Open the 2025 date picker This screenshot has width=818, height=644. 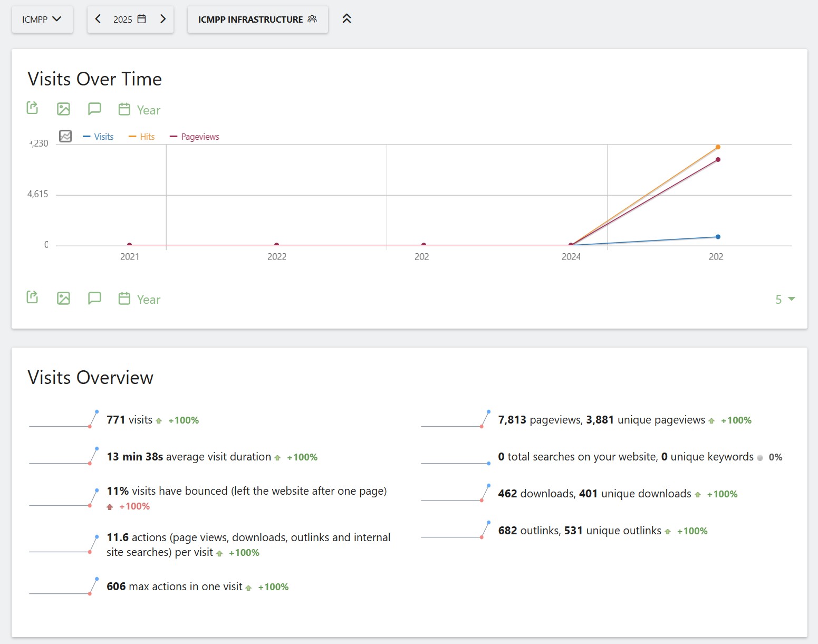coord(130,20)
